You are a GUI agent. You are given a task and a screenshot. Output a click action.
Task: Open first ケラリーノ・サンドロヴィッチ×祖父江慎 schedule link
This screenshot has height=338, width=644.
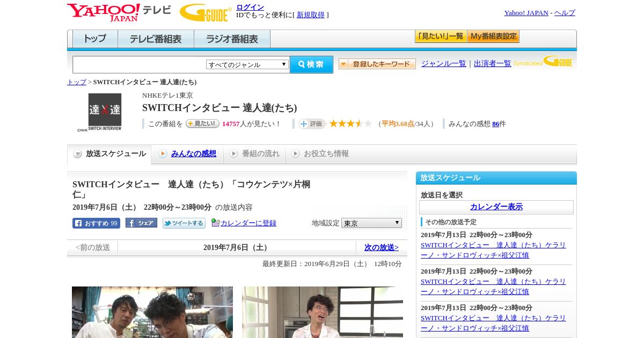tap(493, 250)
